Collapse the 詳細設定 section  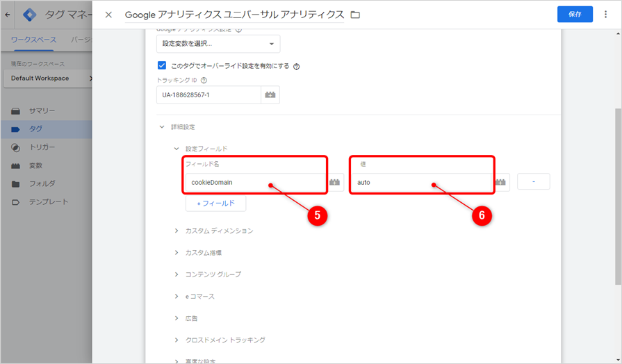tap(162, 127)
